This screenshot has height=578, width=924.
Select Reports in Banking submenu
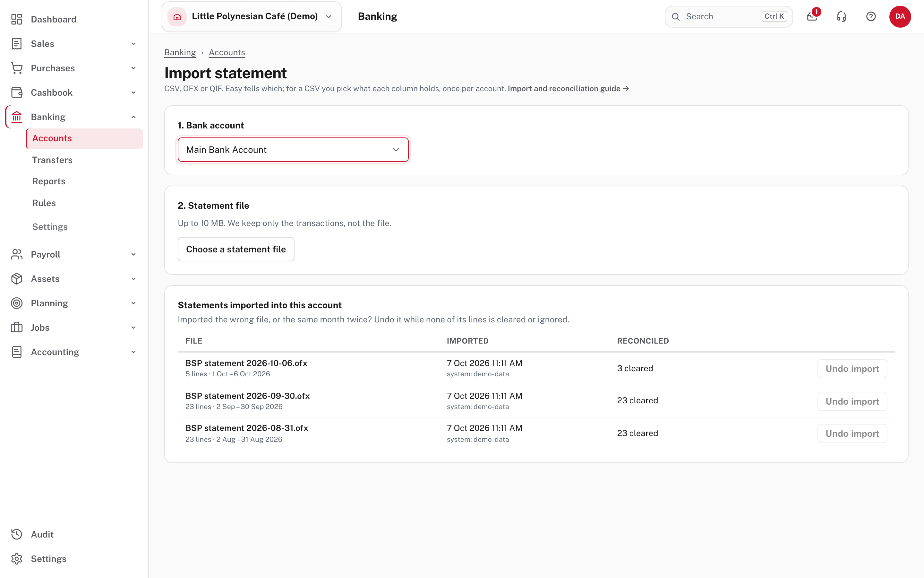49,181
